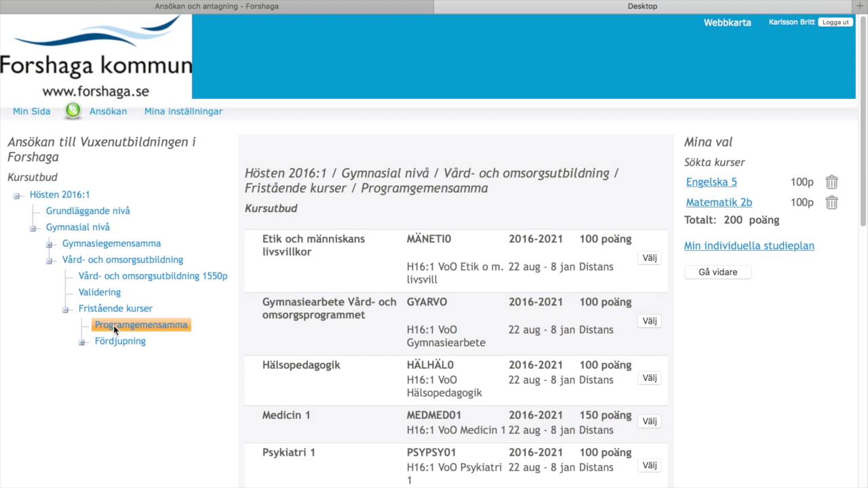
Task: Expand the Gymnasiegemensamma tree node
Action: (50, 244)
